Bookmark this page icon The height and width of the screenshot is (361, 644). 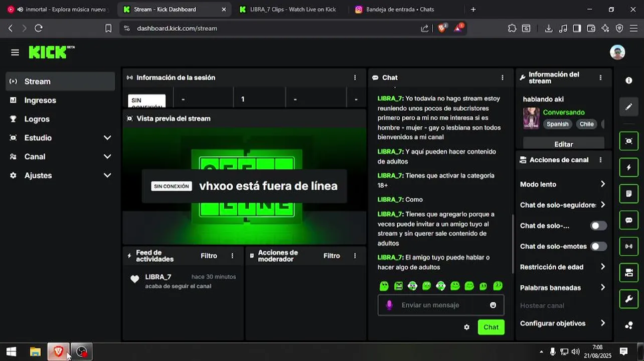pos(108,29)
